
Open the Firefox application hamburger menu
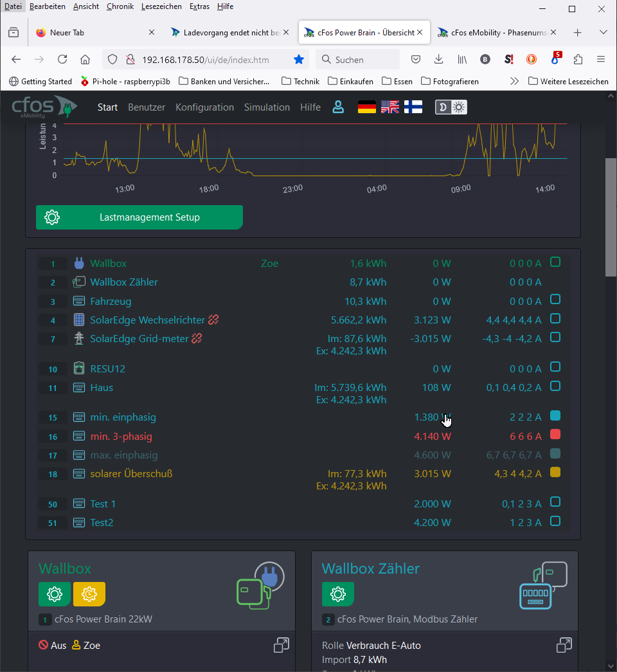[x=601, y=59]
